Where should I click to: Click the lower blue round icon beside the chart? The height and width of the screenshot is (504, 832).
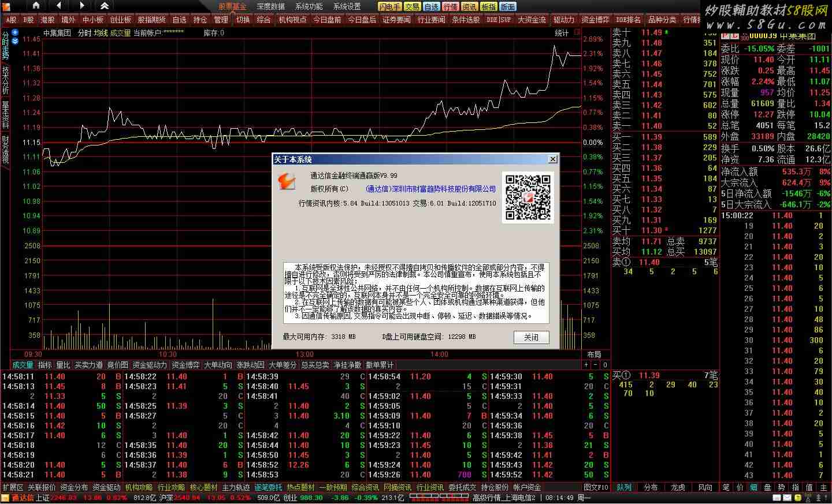coord(15,40)
